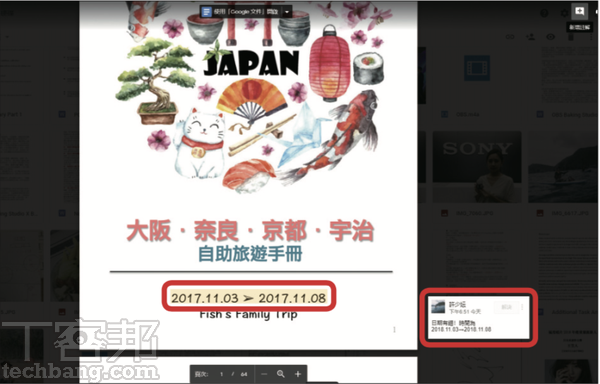Open the comment's three-dot options menu
This screenshot has height=384, width=600.
(522, 307)
